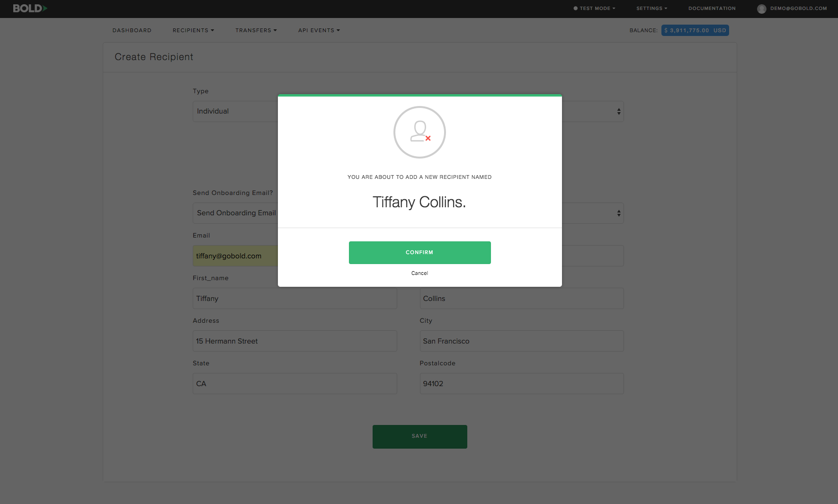
Task: Expand the Transfers menu
Action: [x=256, y=30]
